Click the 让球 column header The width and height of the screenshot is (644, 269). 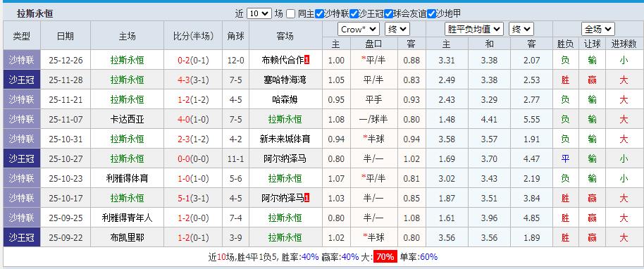point(592,44)
